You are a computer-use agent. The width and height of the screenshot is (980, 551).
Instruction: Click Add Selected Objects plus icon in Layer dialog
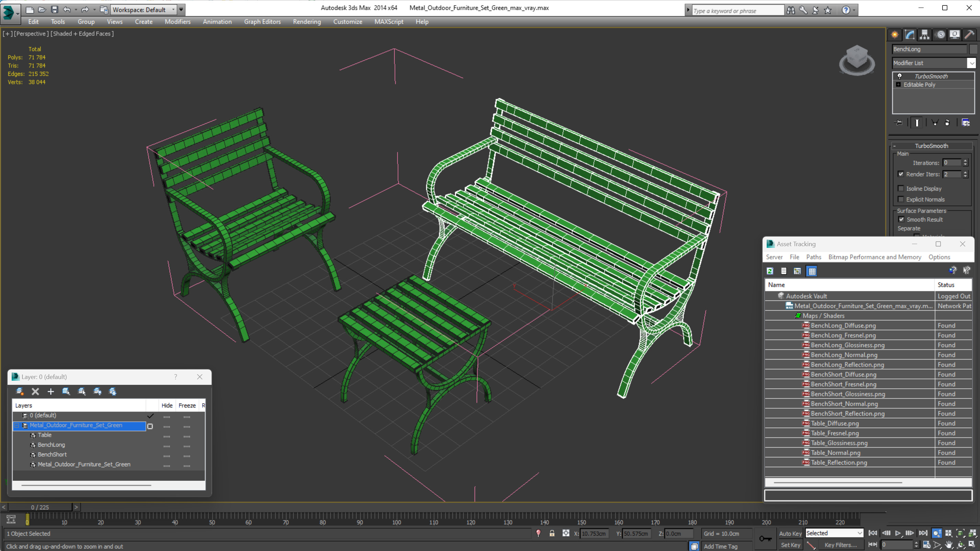50,391
